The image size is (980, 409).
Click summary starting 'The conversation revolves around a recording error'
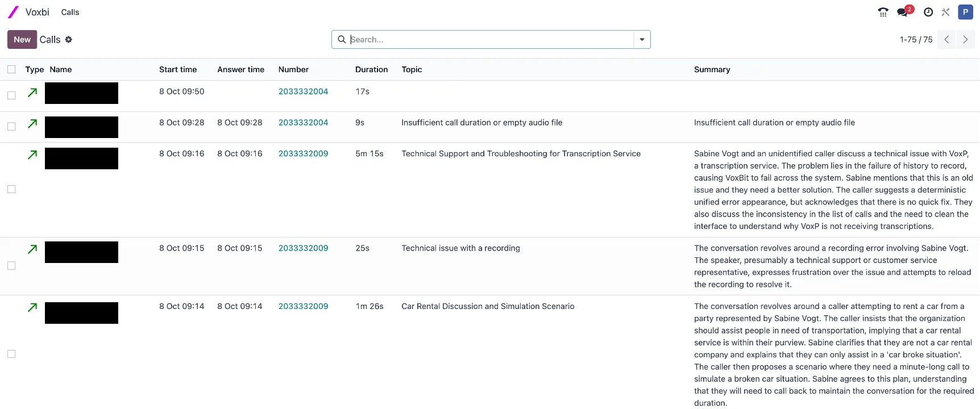click(832, 266)
